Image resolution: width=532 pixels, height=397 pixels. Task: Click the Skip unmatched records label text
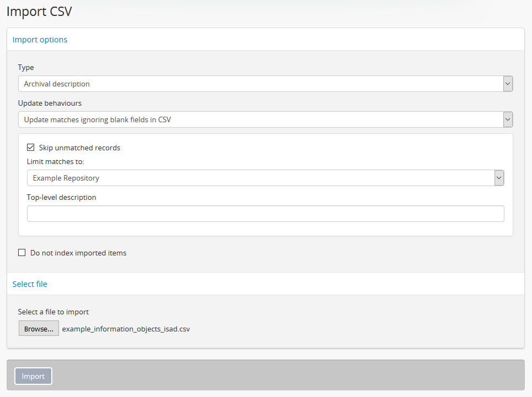[x=79, y=148]
